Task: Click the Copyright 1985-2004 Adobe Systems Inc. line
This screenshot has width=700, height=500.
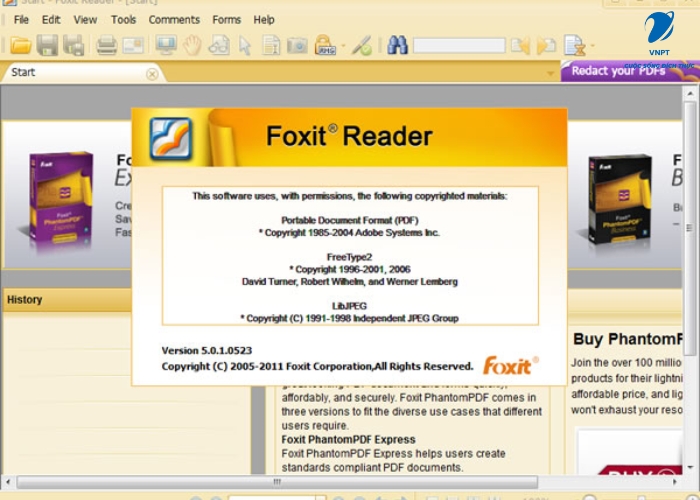Action: click(349, 233)
